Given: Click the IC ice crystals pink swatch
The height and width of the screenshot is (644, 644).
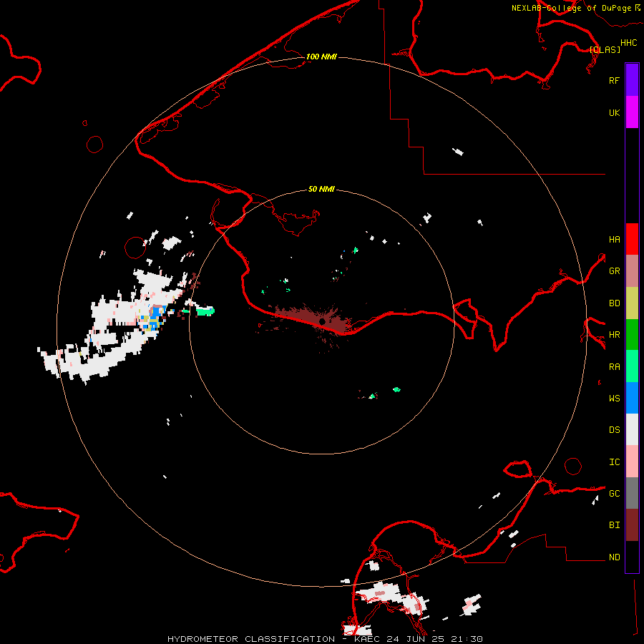Looking at the screenshot, I should pos(632,462).
